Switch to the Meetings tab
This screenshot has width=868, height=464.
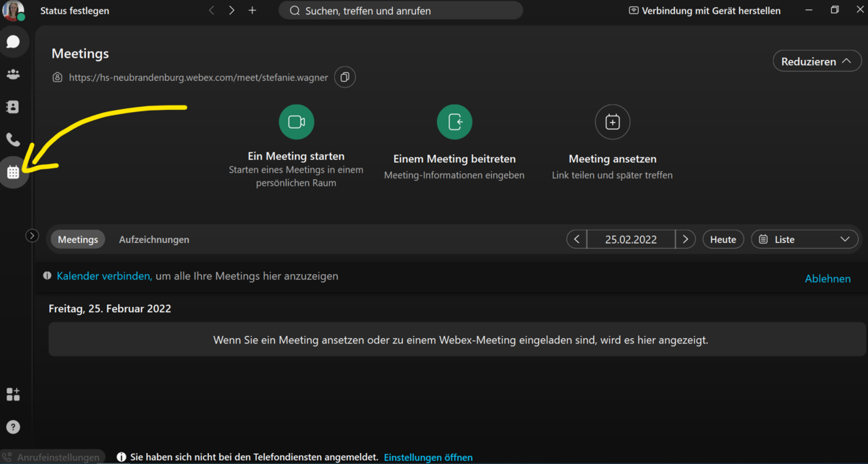78,239
